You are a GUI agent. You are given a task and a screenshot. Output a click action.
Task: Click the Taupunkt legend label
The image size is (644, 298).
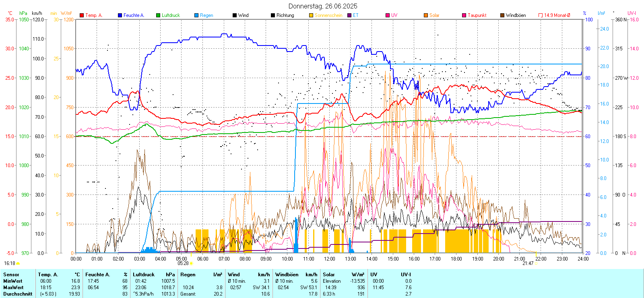click(477, 15)
